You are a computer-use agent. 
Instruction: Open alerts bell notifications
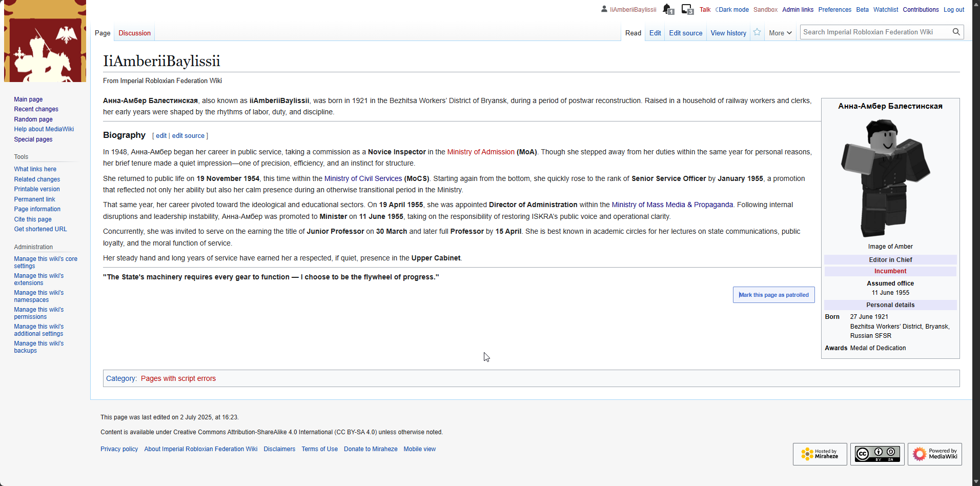click(667, 9)
